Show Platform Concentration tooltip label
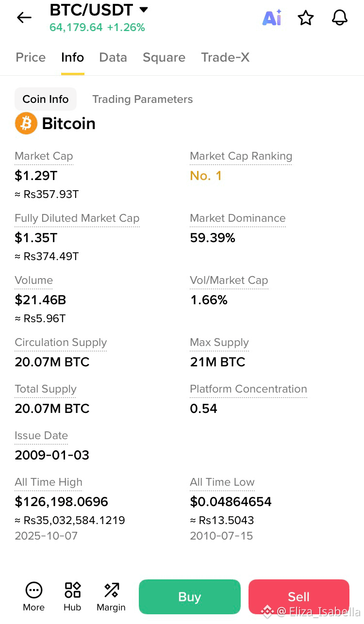364x624 pixels. (248, 389)
